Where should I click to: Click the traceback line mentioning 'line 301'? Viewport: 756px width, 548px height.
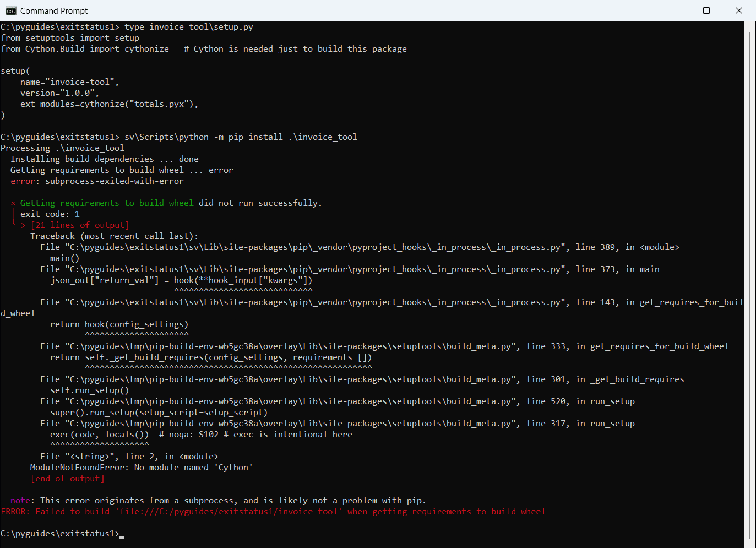click(x=362, y=379)
